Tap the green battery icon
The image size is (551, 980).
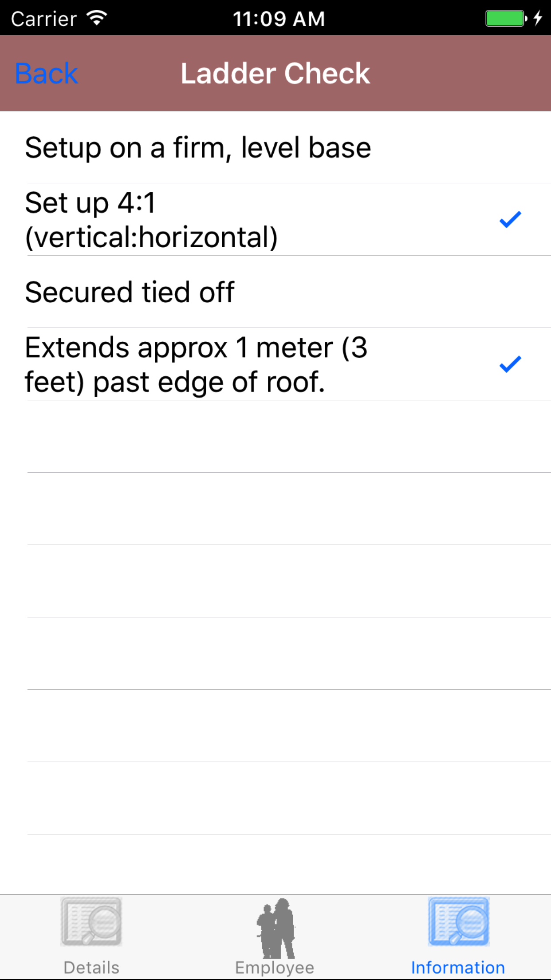click(505, 19)
